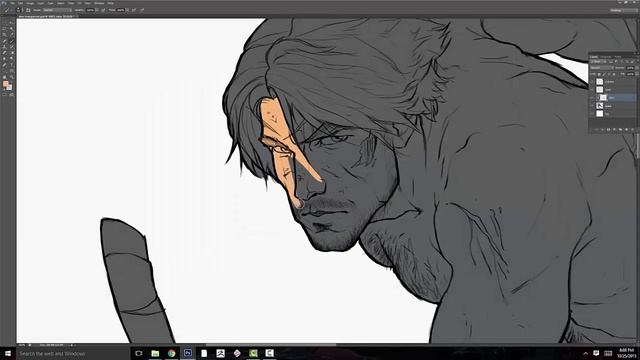Open the Tool Preset picker
This screenshot has width=640, height=360.
tap(7, 10)
